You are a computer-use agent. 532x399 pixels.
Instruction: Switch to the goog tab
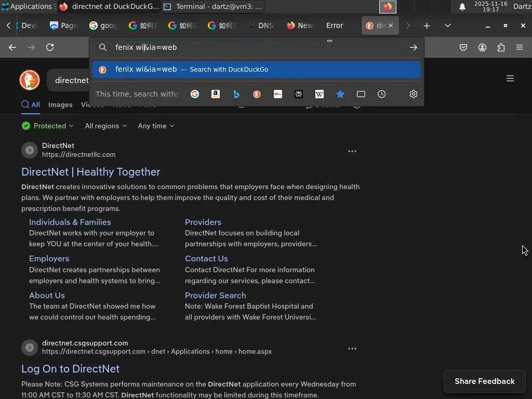tap(103, 25)
